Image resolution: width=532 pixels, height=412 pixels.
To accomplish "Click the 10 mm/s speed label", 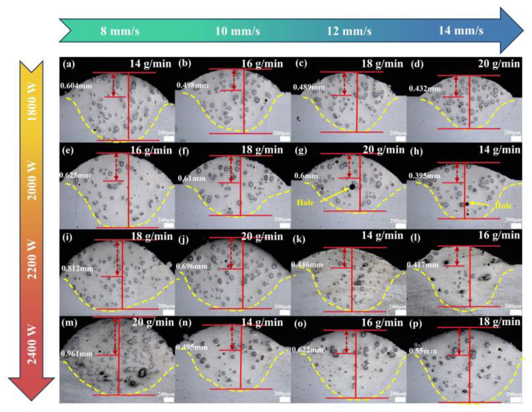I will click(238, 31).
